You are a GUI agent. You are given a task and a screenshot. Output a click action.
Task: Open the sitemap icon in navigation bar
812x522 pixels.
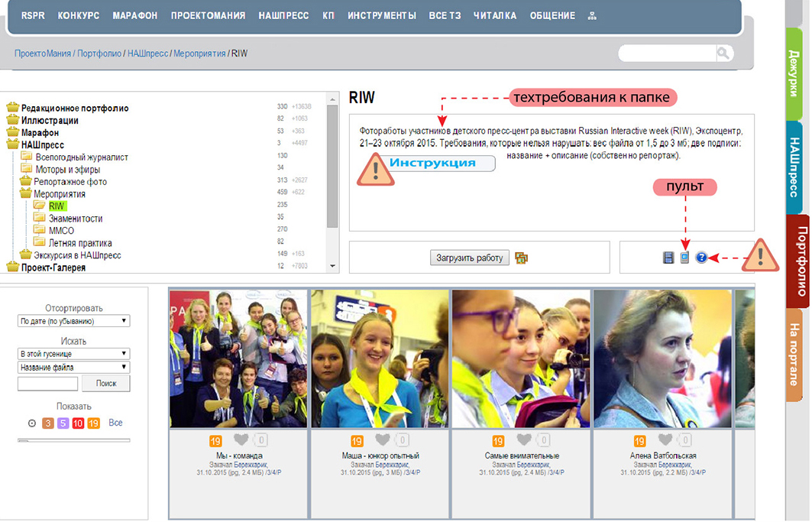[x=592, y=16]
